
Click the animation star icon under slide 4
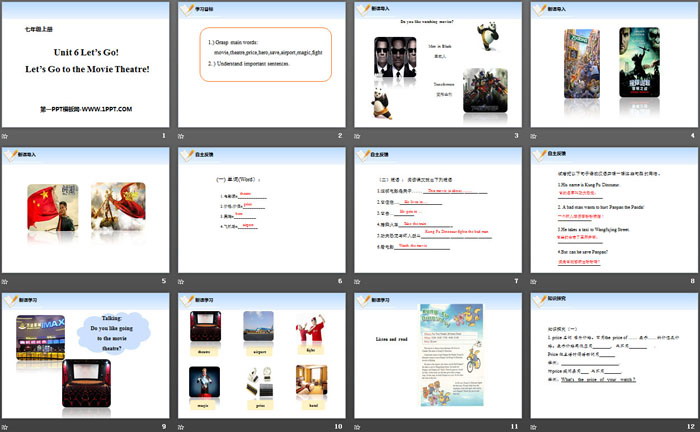(x=534, y=135)
